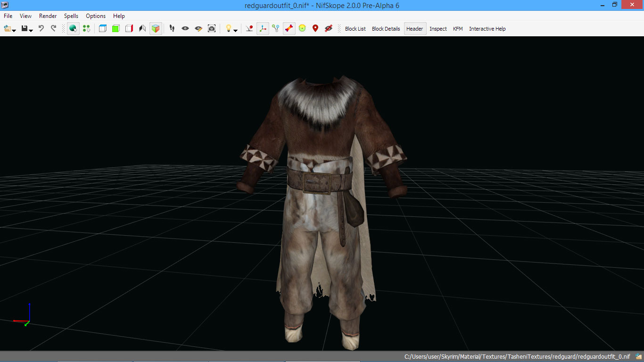Viewport: 644px width, 362px height.
Task: Click the walking footprints view icon
Action: [x=172, y=29]
